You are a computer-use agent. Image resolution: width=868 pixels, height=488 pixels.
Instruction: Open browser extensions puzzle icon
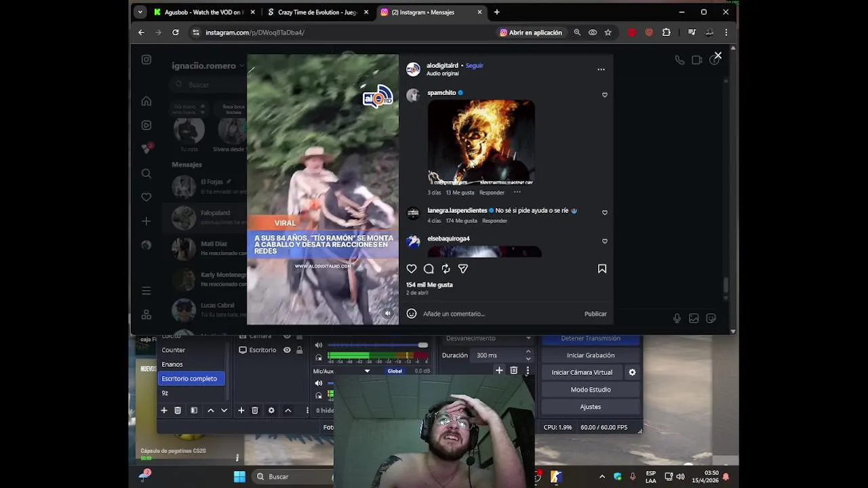tap(666, 33)
